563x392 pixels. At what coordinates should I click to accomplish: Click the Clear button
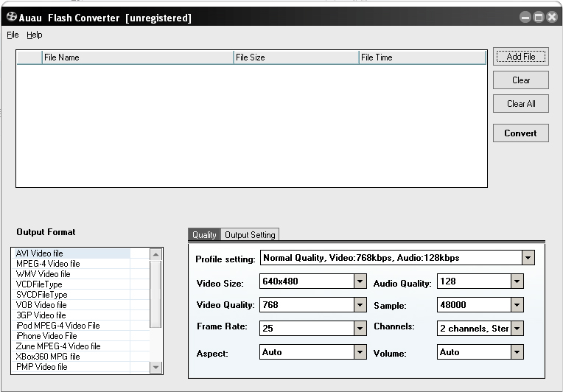(x=521, y=80)
